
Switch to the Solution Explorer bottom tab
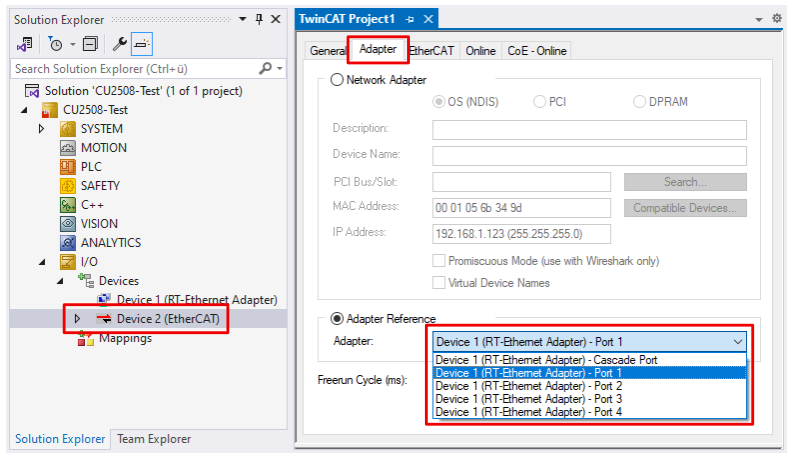click(x=60, y=439)
